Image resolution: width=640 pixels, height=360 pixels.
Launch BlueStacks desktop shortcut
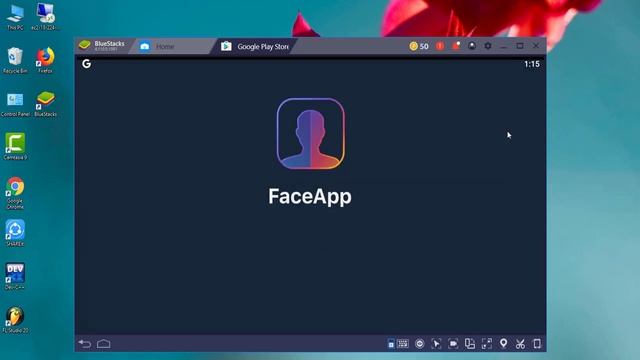(x=45, y=104)
